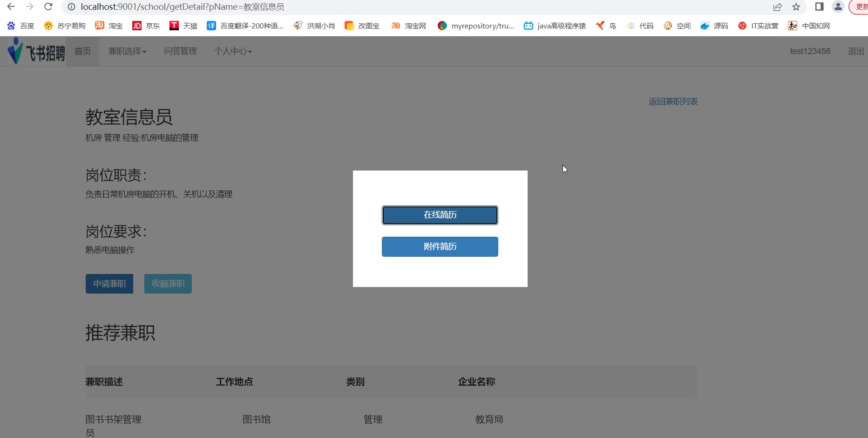Open the 淘宝网 bookmark
The image size is (868, 438).
click(x=409, y=26)
